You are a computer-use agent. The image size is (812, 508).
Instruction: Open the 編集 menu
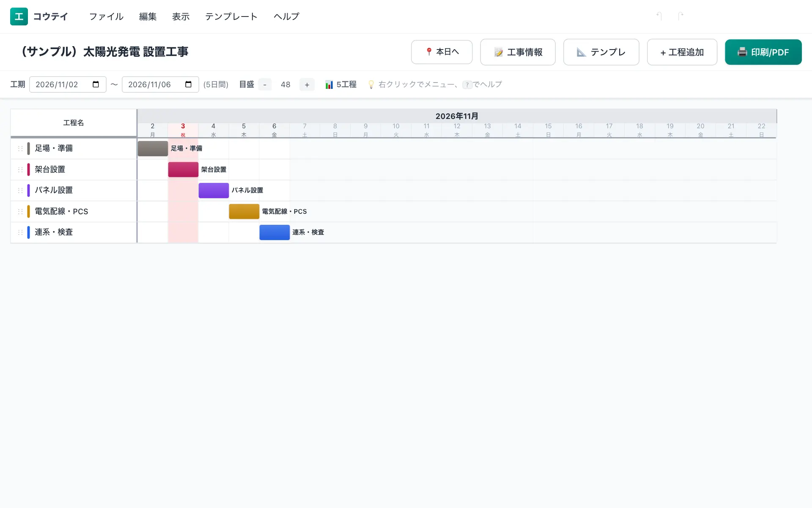[x=148, y=17]
